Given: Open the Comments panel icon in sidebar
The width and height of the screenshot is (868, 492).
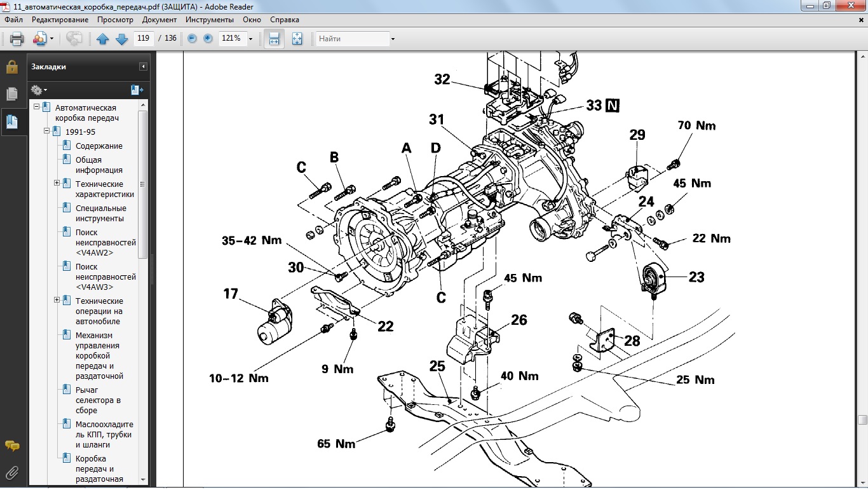Looking at the screenshot, I should (x=12, y=446).
